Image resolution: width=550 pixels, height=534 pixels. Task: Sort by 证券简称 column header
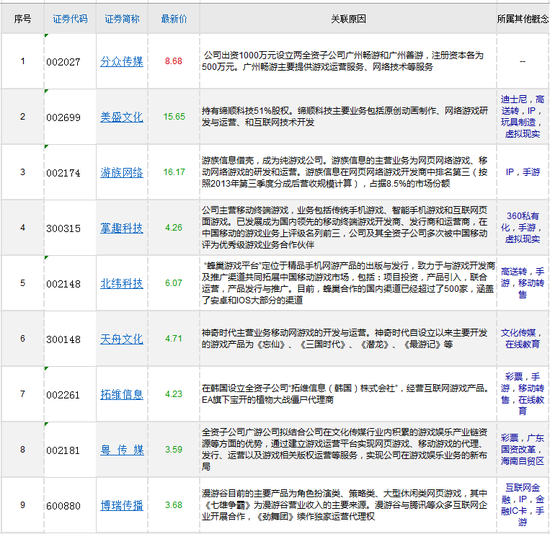[122, 19]
